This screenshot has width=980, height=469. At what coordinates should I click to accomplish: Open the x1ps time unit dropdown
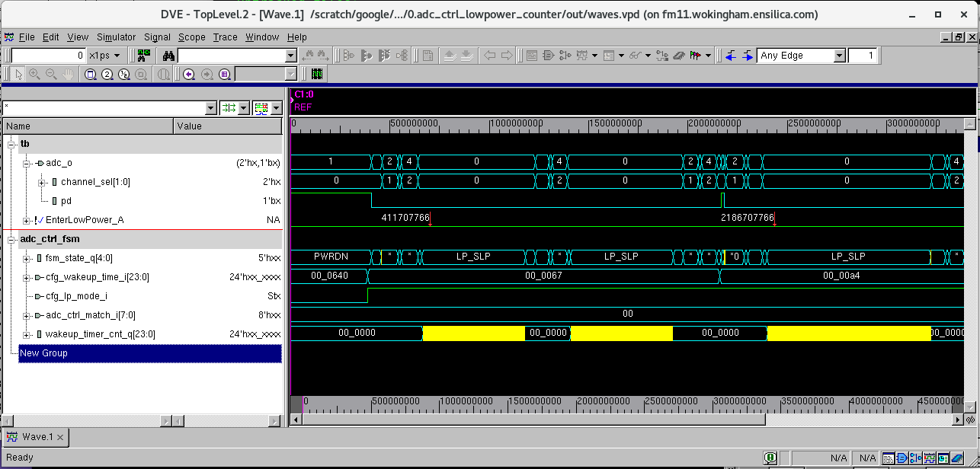pos(103,55)
